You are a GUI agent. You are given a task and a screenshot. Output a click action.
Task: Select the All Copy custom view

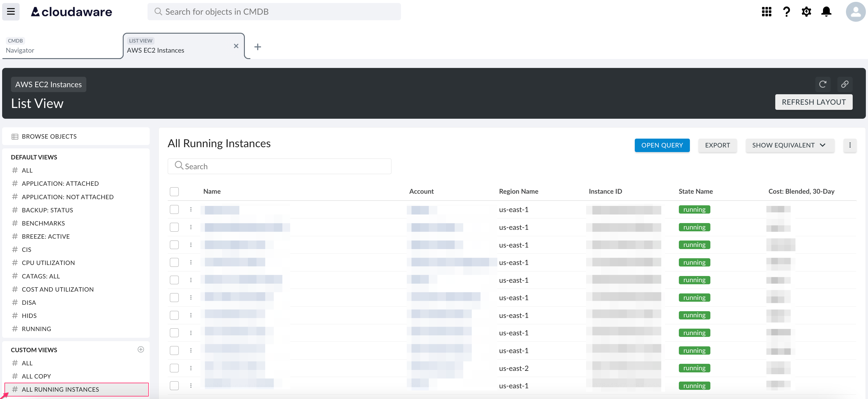tap(36, 376)
